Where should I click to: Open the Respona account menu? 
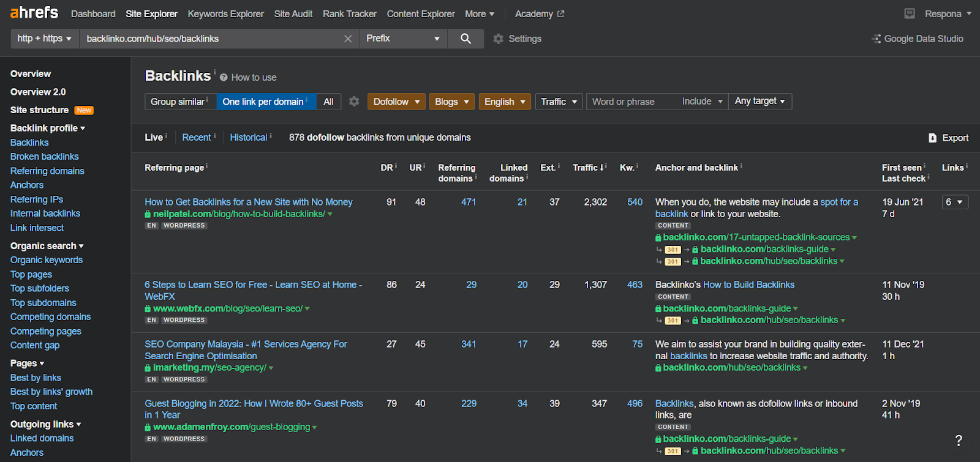[948, 13]
